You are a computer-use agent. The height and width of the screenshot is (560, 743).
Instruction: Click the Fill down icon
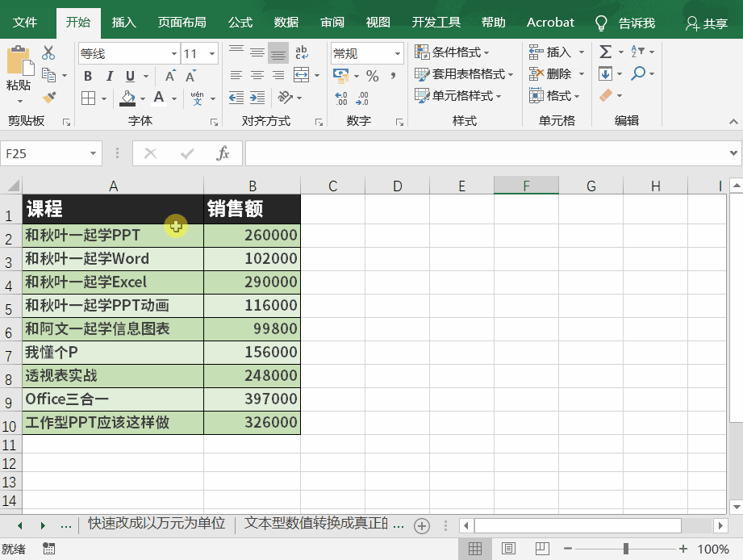click(x=605, y=74)
